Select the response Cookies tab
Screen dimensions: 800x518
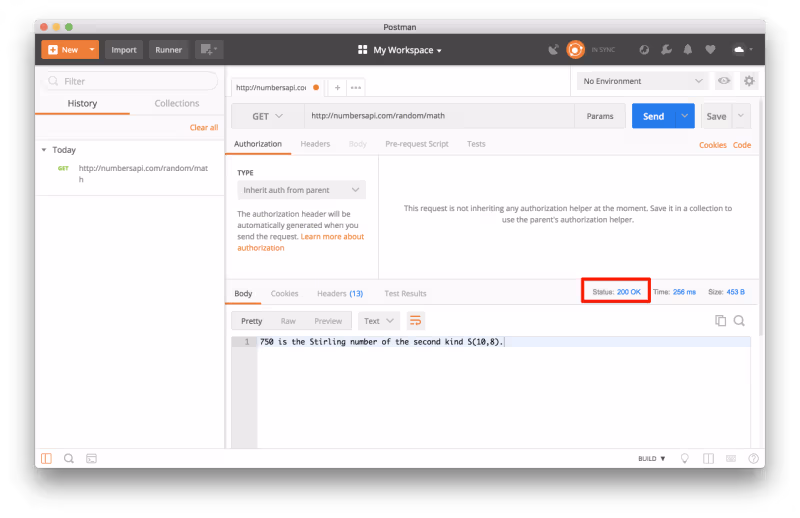pos(284,293)
